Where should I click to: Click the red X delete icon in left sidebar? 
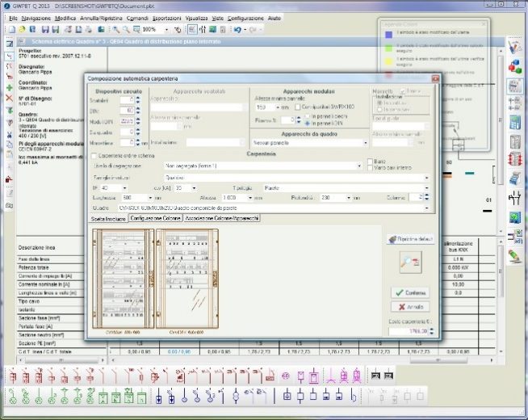8,97
